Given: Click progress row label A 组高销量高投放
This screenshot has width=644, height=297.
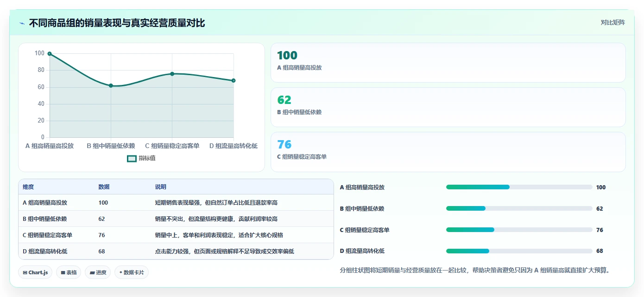Looking at the screenshot, I should 362,187.
